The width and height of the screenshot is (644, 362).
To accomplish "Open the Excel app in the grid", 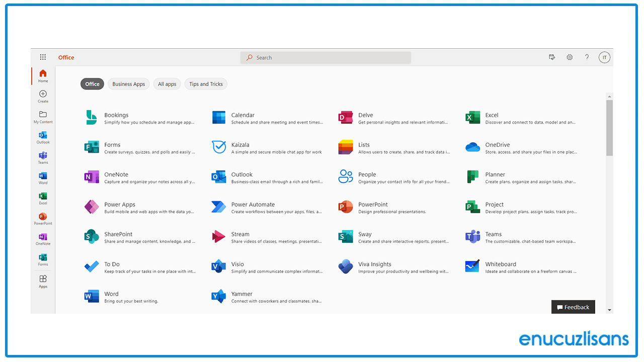I will click(x=473, y=118).
